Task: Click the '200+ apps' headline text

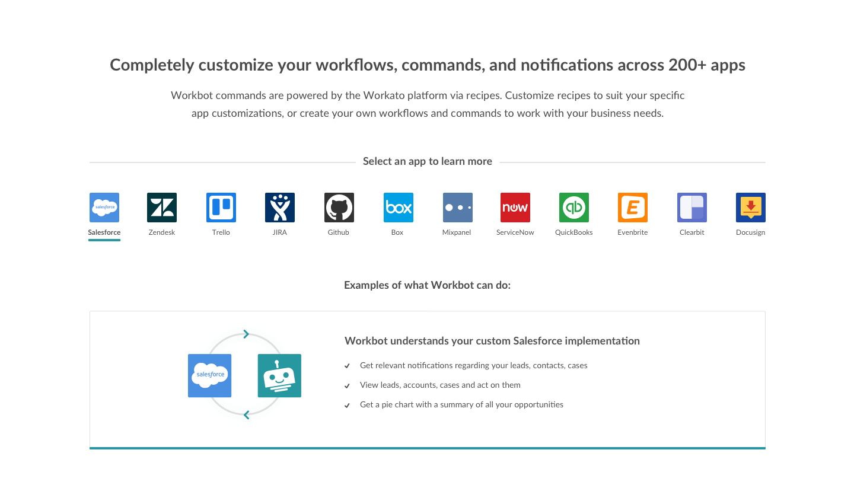Action: 707,65
